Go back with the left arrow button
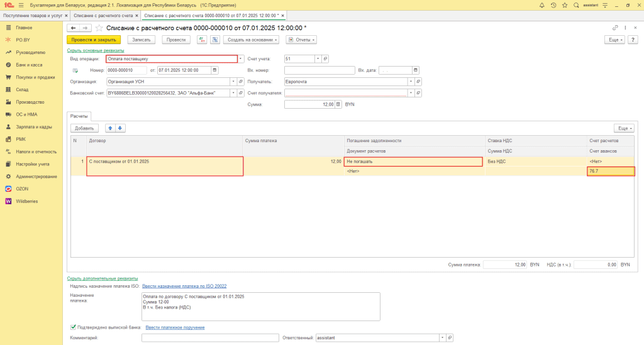Screen dimensions: 644x345 tap(73, 28)
